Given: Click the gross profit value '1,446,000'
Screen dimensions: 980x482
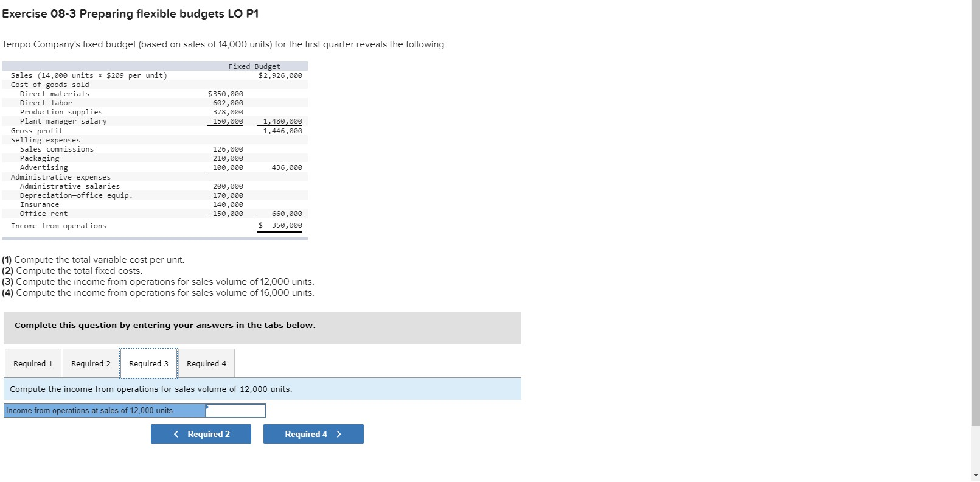Looking at the screenshot, I should coord(282,131).
